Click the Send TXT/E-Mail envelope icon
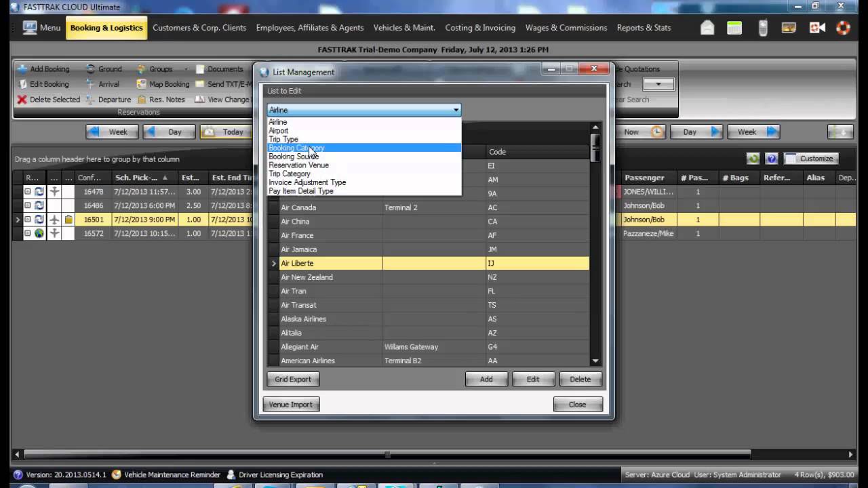 tap(200, 84)
